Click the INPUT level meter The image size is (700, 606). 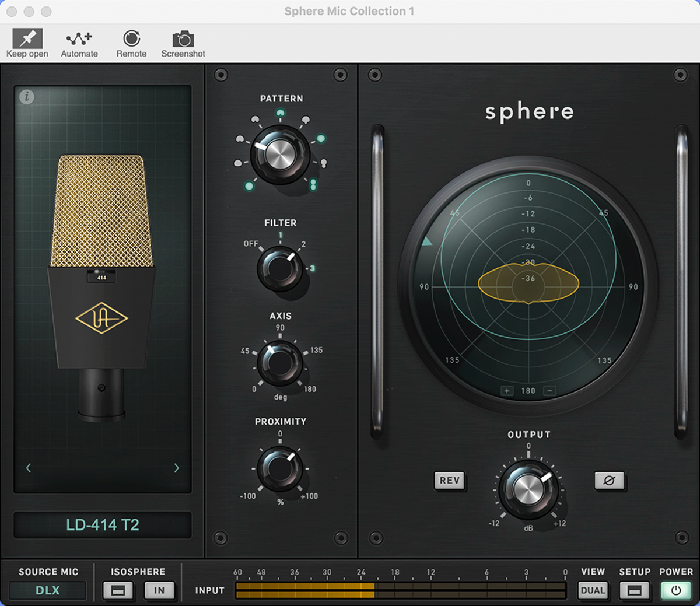401,591
